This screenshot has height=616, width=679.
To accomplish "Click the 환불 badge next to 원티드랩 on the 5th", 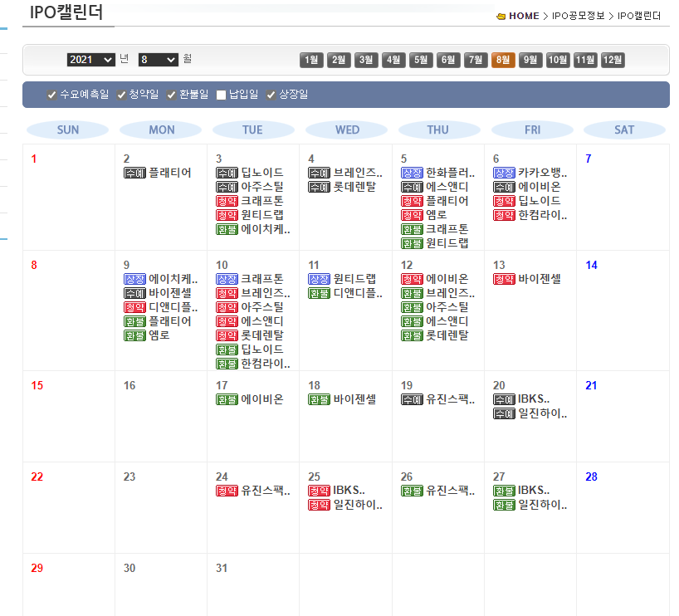I will coord(412,243).
